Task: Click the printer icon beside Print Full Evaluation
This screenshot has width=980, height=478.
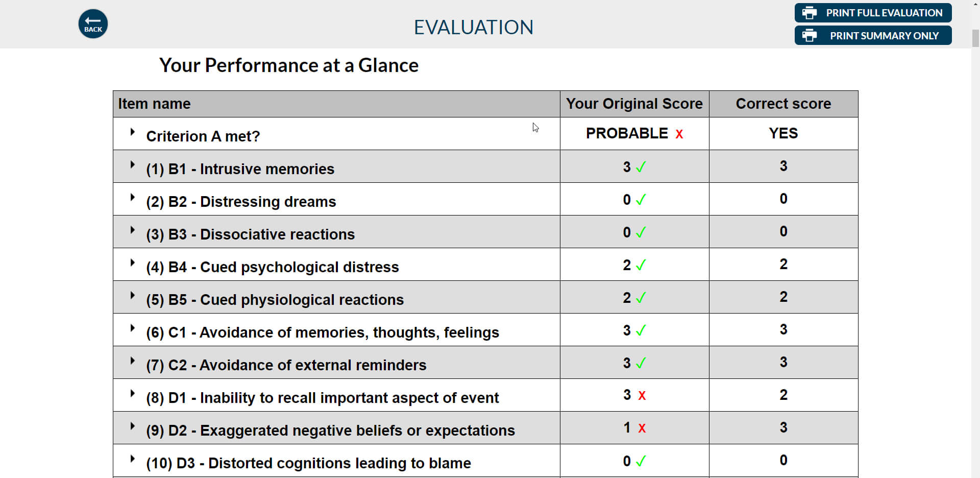Action: pyautogui.click(x=810, y=13)
